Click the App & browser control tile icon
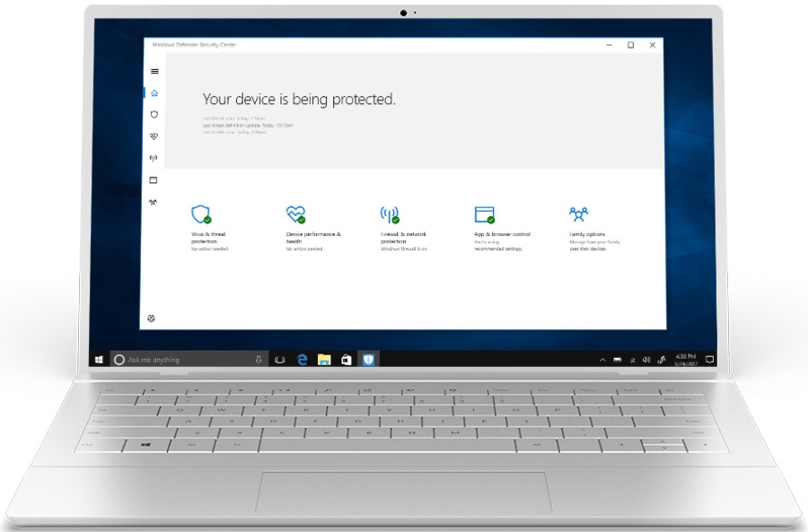The image size is (808, 532). coord(485,214)
